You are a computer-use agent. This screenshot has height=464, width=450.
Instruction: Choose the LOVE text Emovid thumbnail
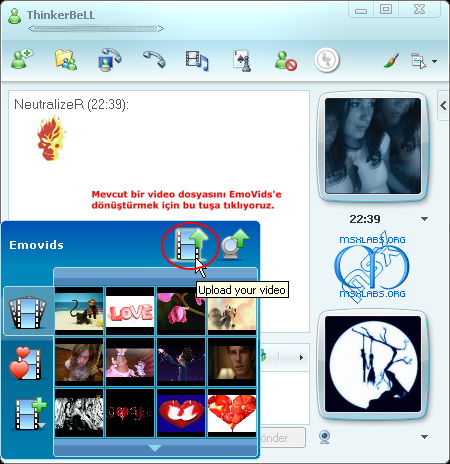(130, 311)
